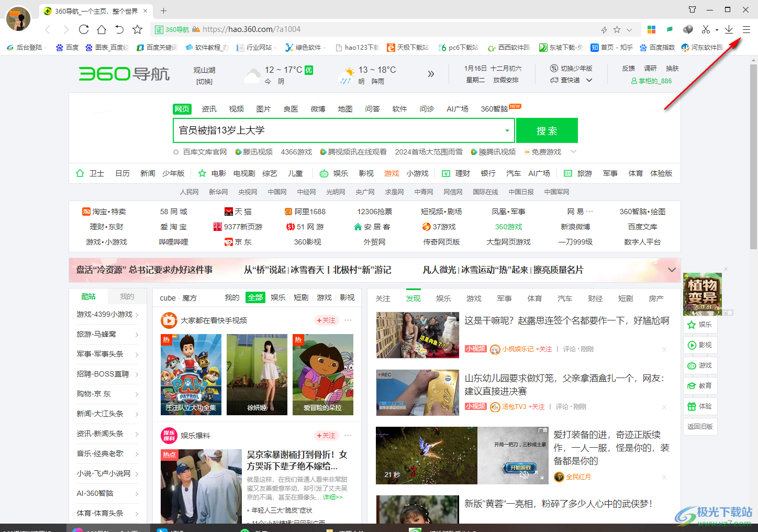Click 切换少年版 toggle link
This screenshot has height=532, width=758.
click(572, 69)
